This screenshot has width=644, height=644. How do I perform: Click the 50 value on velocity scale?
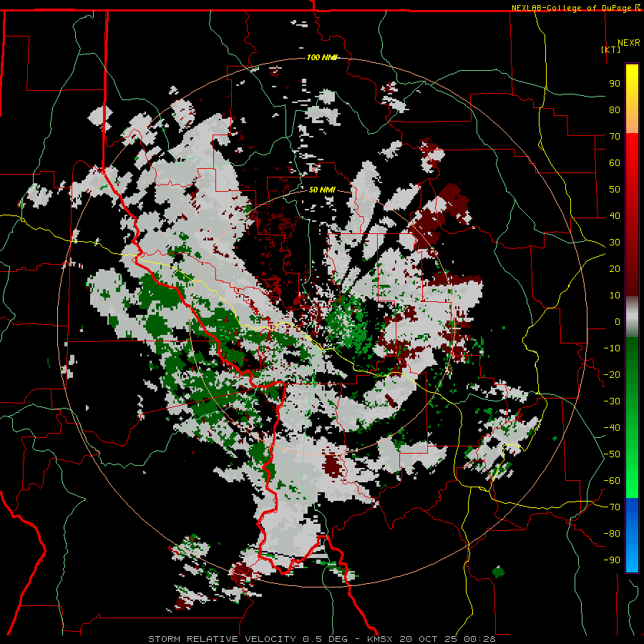(x=615, y=190)
